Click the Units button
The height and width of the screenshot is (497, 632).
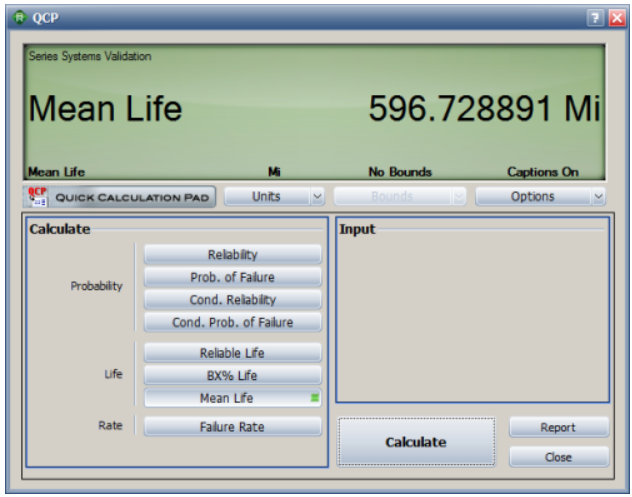point(267,196)
